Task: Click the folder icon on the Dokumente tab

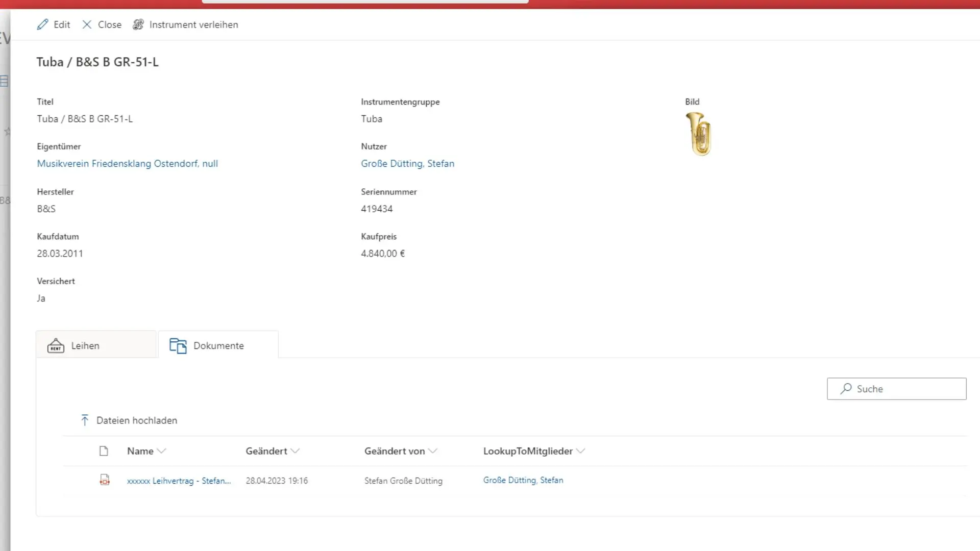Action: point(178,345)
